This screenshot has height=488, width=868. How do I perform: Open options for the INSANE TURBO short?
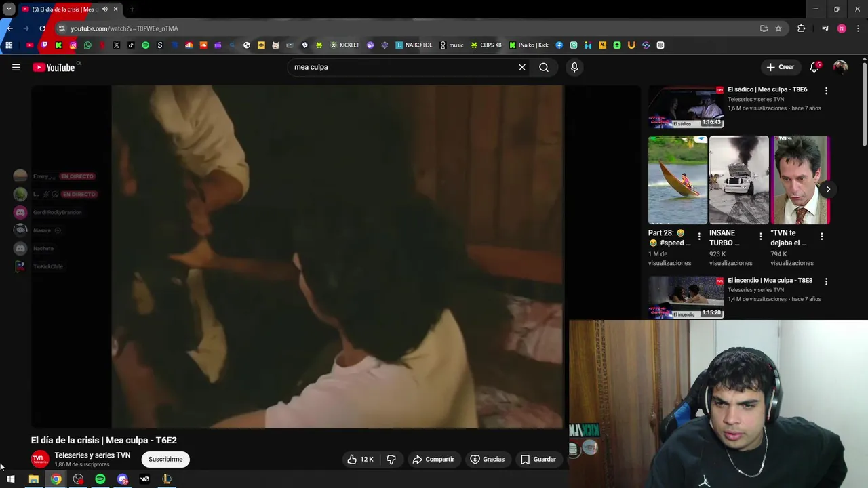pos(760,237)
